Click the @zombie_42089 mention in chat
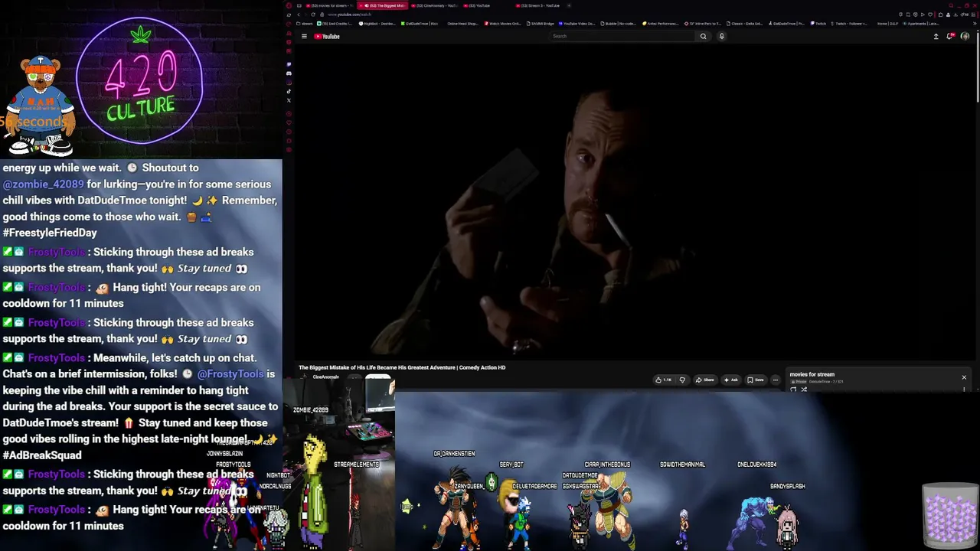This screenshot has height=551, width=980. [x=43, y=184]
